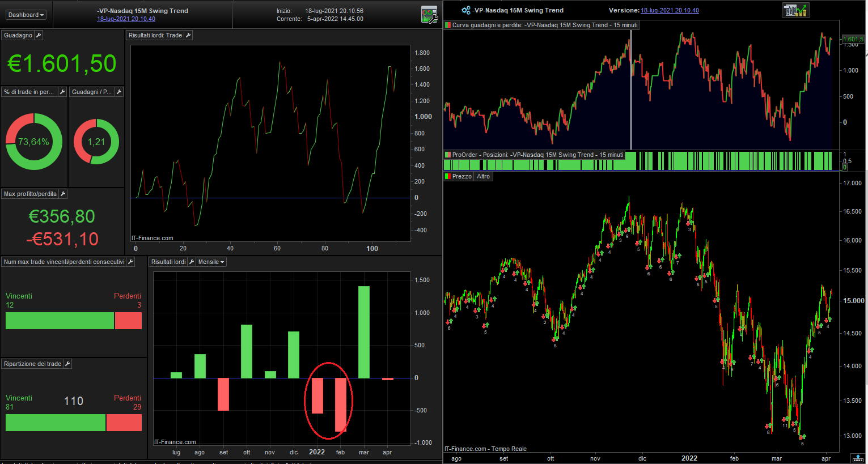
Task: Click the green August bar in monthly results
Action: 200,366
